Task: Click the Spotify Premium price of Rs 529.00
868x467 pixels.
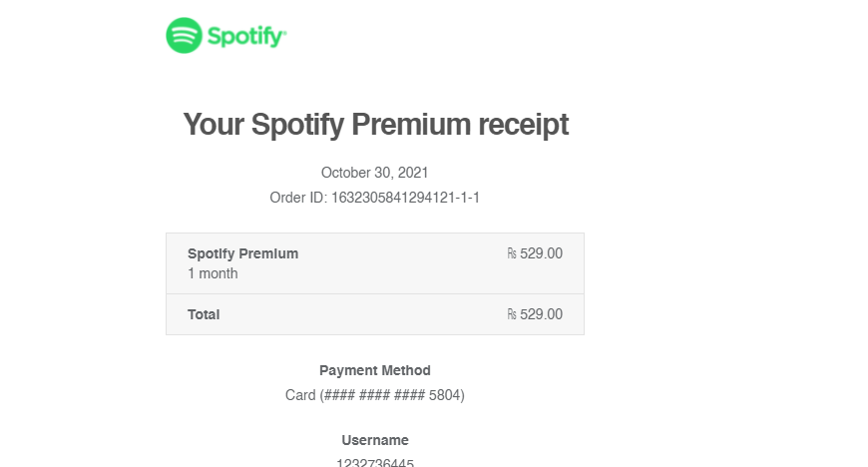Action: 535,253
